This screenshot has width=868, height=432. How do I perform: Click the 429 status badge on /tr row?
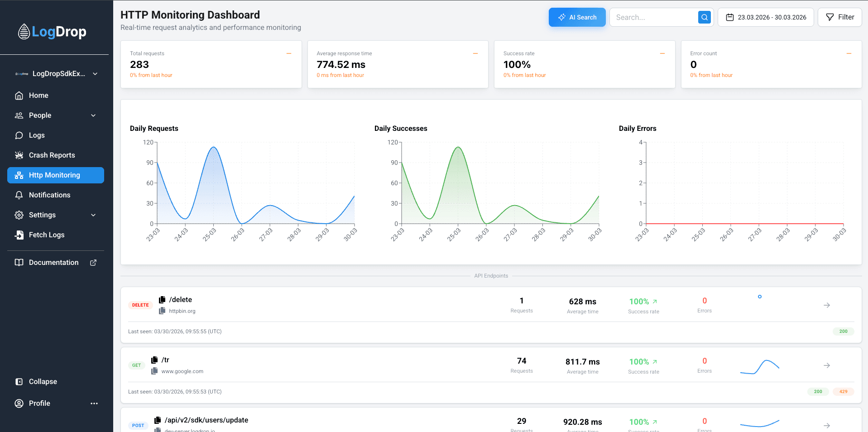[x=844, y=392]
